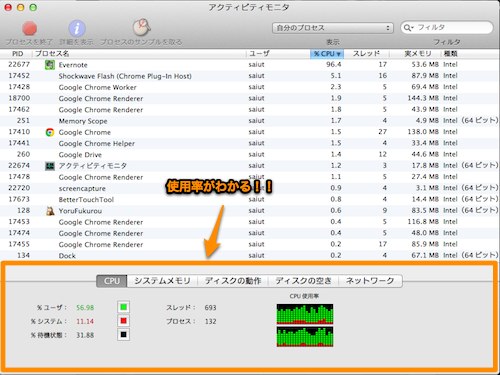
Task: Click PID 17453 in the list
Action: 19,222
